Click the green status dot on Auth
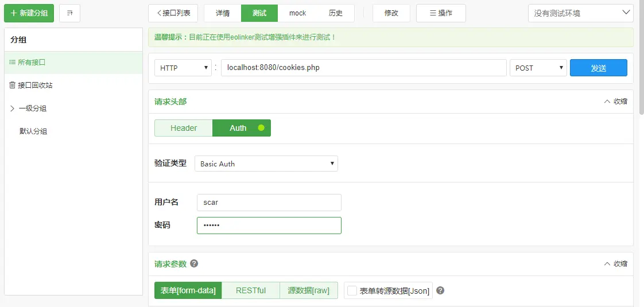Image resolution: width=644 pixels, height=307 pixels. (x=261, y=128)
